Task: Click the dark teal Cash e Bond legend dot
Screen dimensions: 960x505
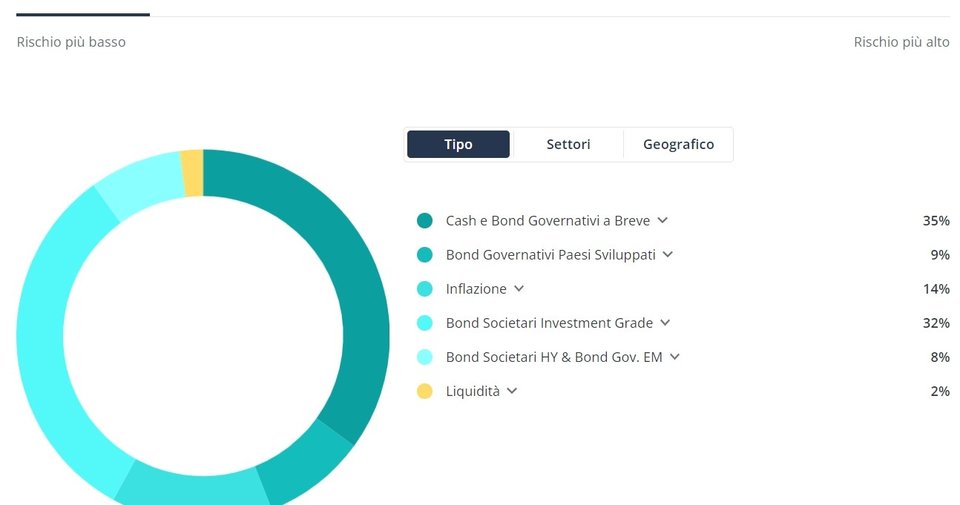Action: coord(424,220)
